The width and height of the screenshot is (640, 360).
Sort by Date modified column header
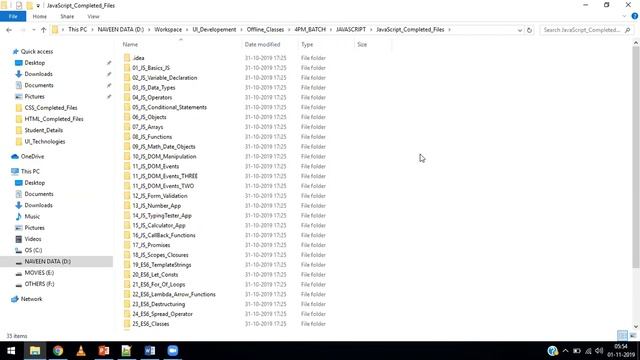point(262,44)
